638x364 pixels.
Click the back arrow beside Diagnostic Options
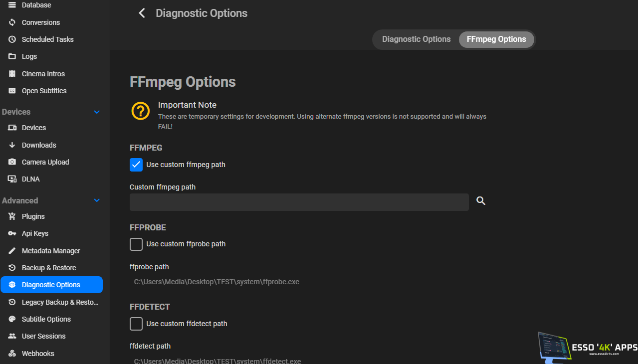(142, 13)
